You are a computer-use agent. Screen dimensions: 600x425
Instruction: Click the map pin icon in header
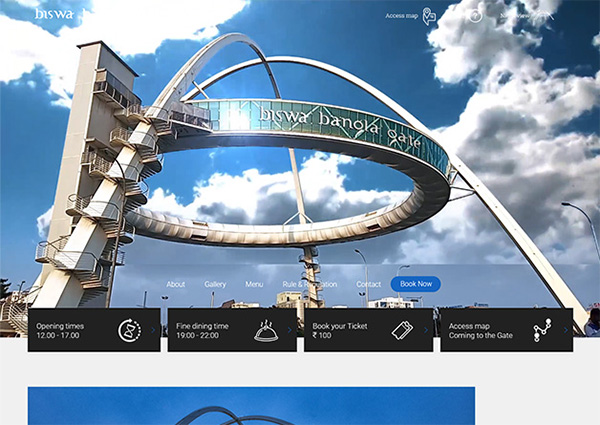[x=429, y=16]
